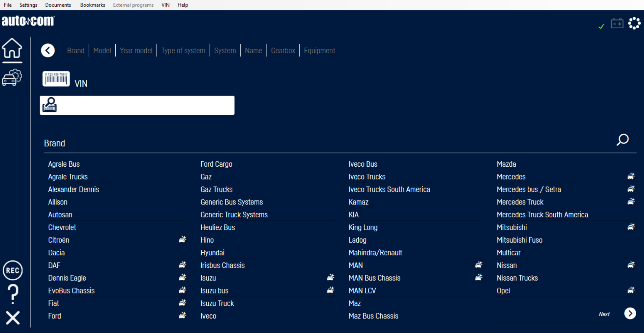Viewport: 644px width, 333px height.
Task: Select Alexander Dennis brand
Action: (x=74, y=189)
